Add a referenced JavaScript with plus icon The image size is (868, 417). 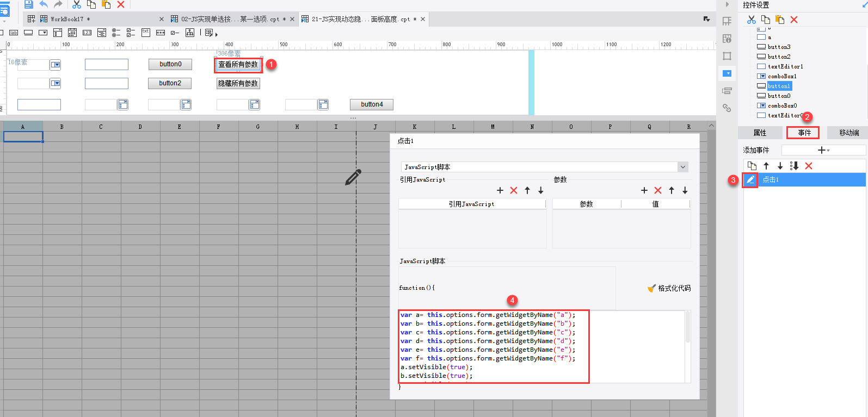500,190
